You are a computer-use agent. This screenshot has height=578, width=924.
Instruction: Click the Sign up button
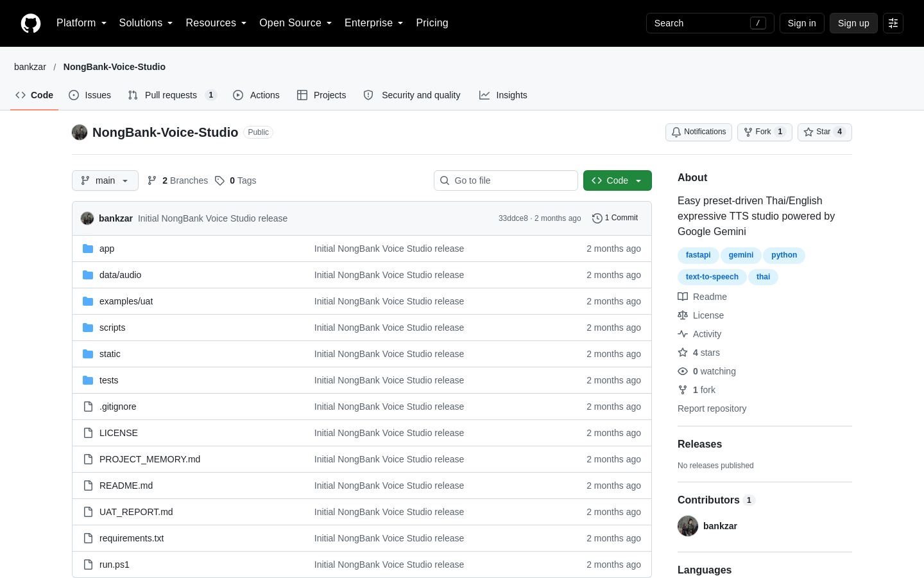853,23
